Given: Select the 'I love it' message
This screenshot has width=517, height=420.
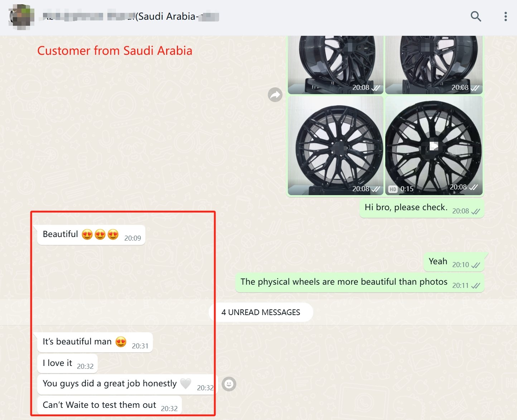Looking at the screenshot, I should 67,363.
